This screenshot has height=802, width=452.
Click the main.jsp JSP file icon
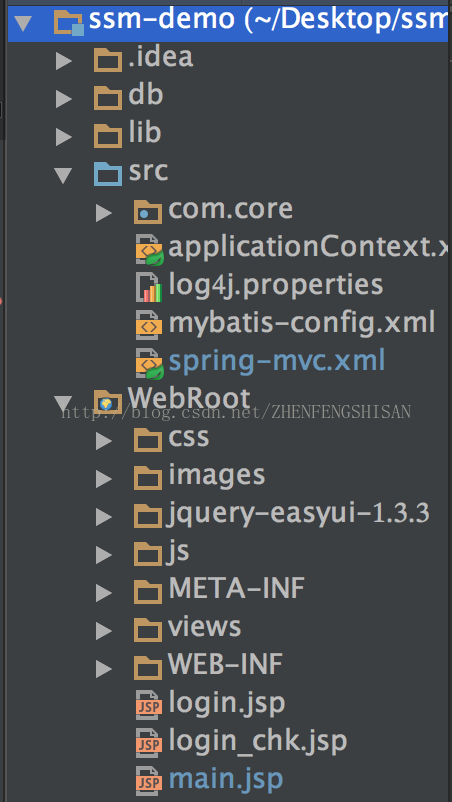pyautogui.click(x=149, y=780)
